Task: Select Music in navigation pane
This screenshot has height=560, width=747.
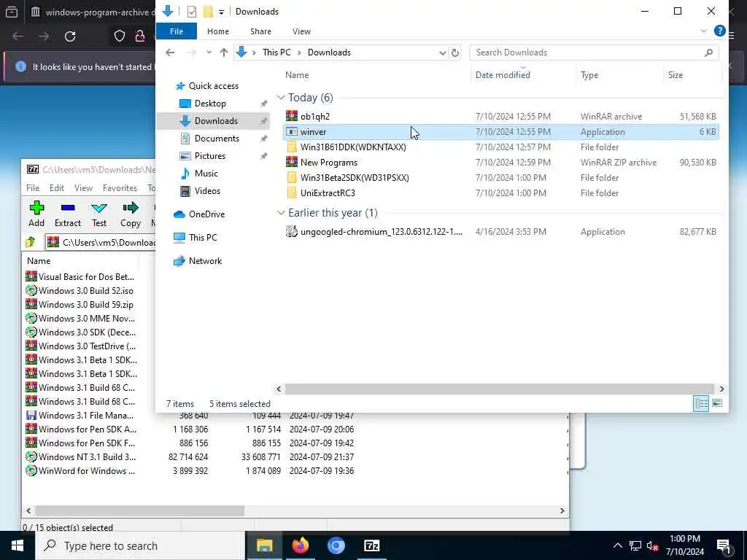Action: [x=206, y=174]
